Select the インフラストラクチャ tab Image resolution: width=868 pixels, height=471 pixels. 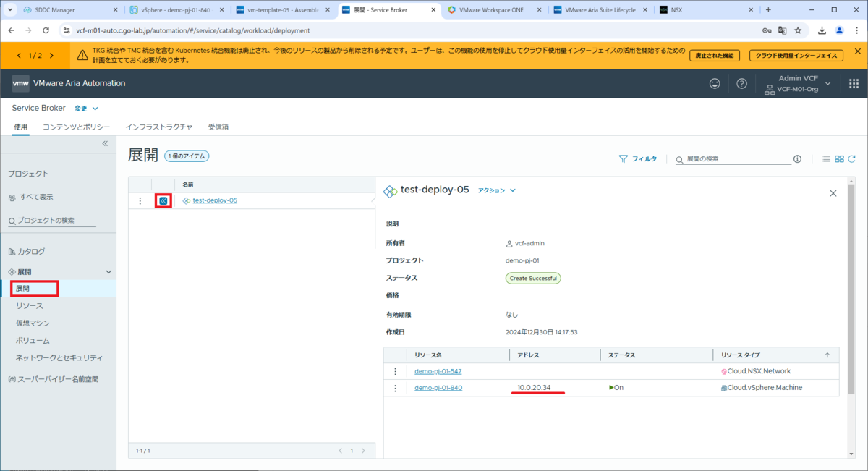tap(159, 127)
